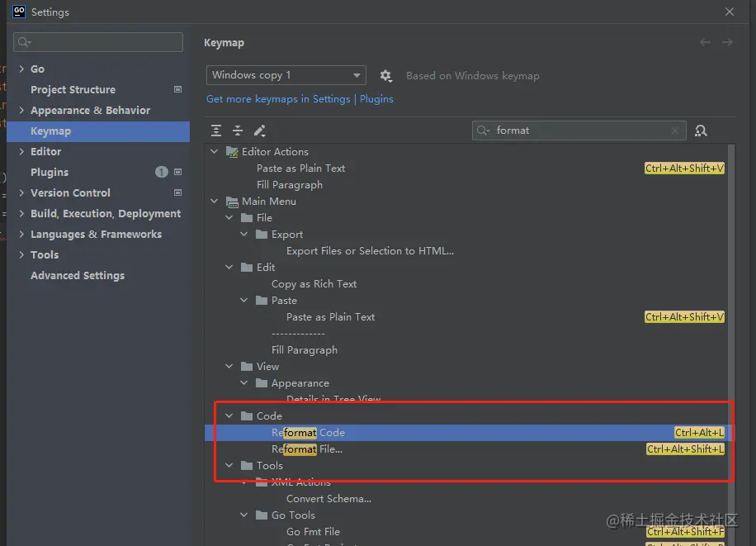Collapse the Code folder node
Image resolution: width=756 pixels, height=546 pixels.
(229, 416)
